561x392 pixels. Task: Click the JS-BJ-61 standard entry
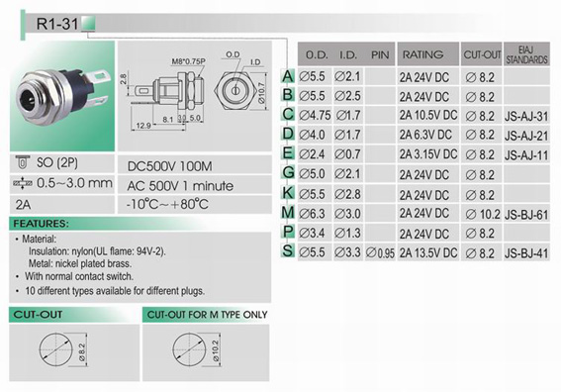(x=526, y=215)
